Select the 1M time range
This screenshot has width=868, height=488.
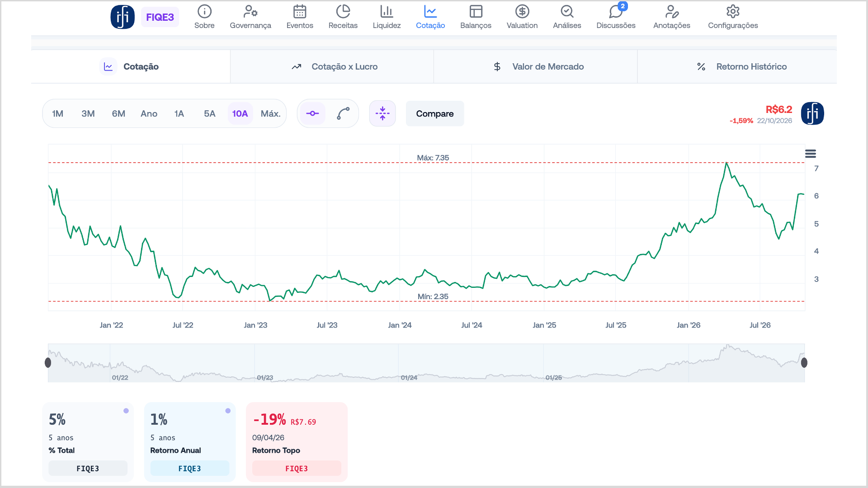tap(57, 113)
